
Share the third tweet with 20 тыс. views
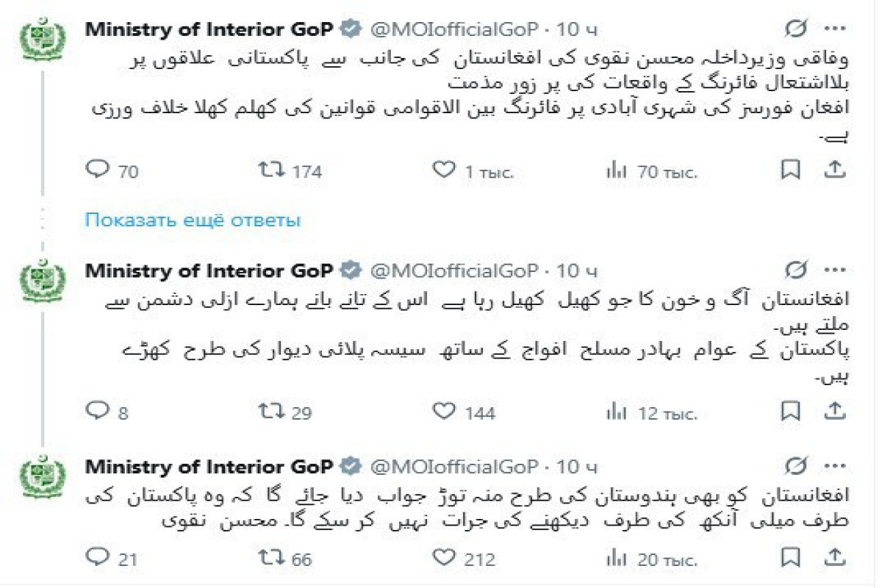tap(834, 559)
